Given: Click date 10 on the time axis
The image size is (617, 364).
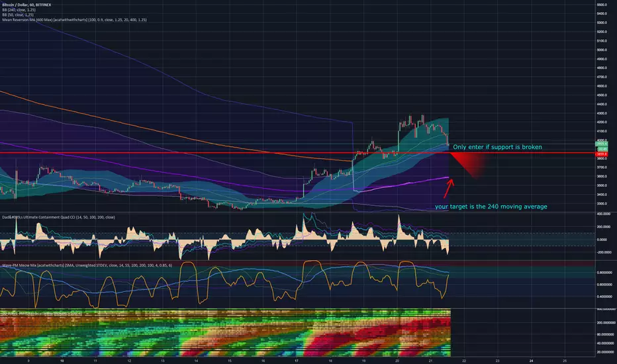Looking at the screenshot, I should coord(62,361).
